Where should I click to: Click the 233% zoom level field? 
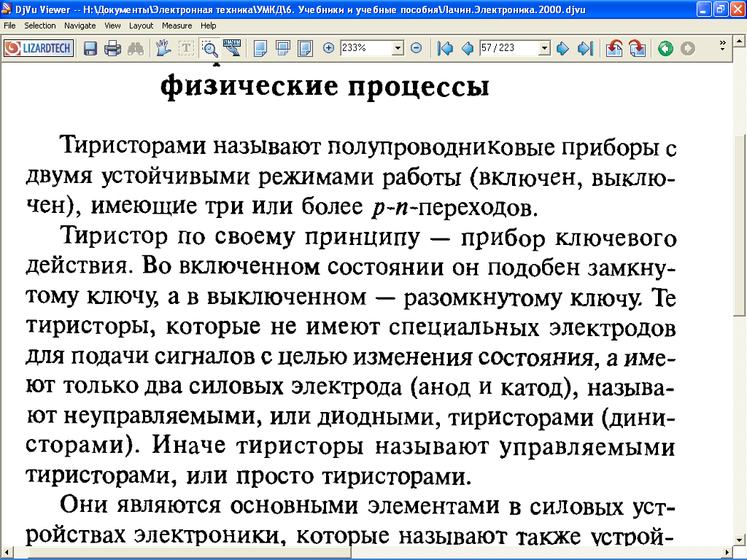point(366,47)
